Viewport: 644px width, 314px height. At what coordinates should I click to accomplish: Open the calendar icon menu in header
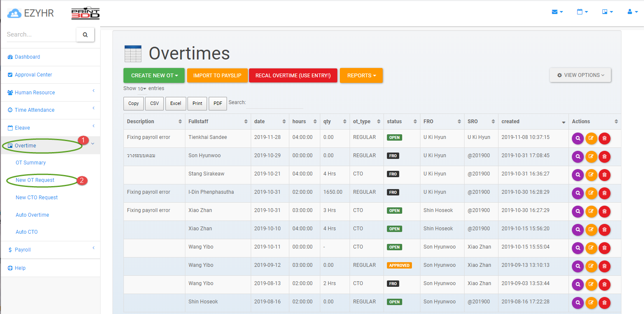(582, 12)
